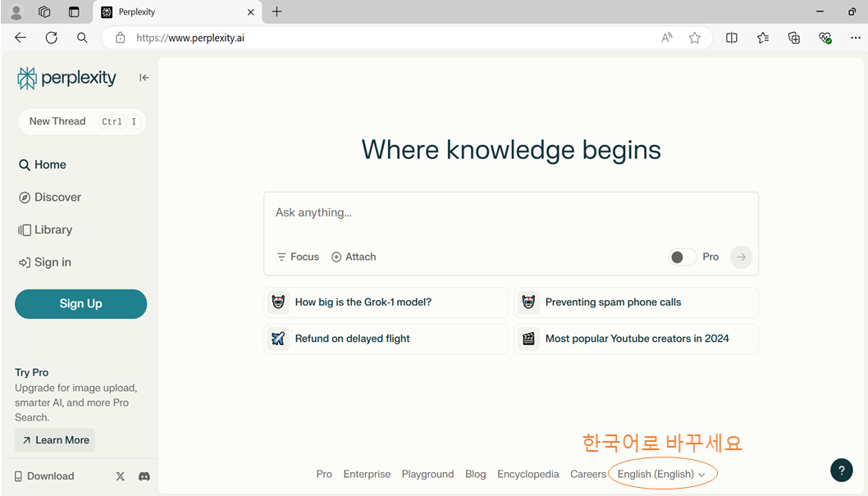Open the Encyclopedia footer link

click(528, 475)
